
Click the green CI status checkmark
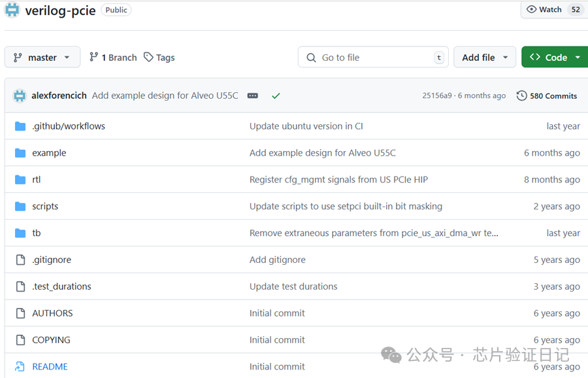(276, 95)
